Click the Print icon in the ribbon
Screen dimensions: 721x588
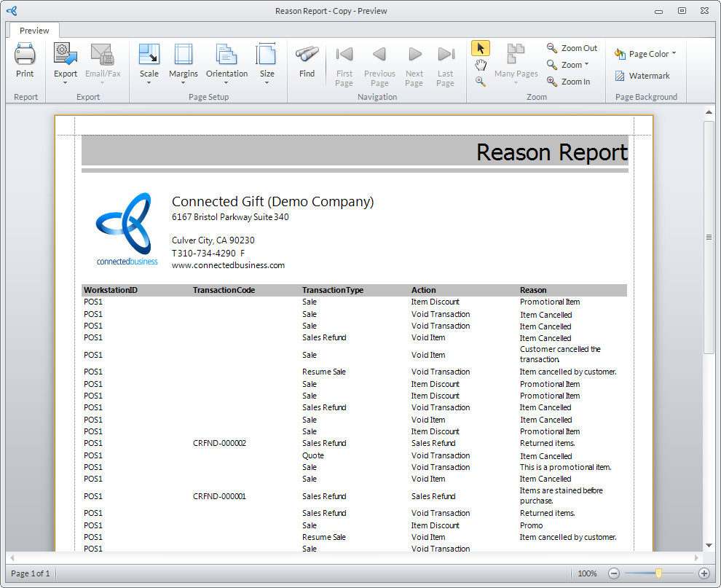point(25,55)
